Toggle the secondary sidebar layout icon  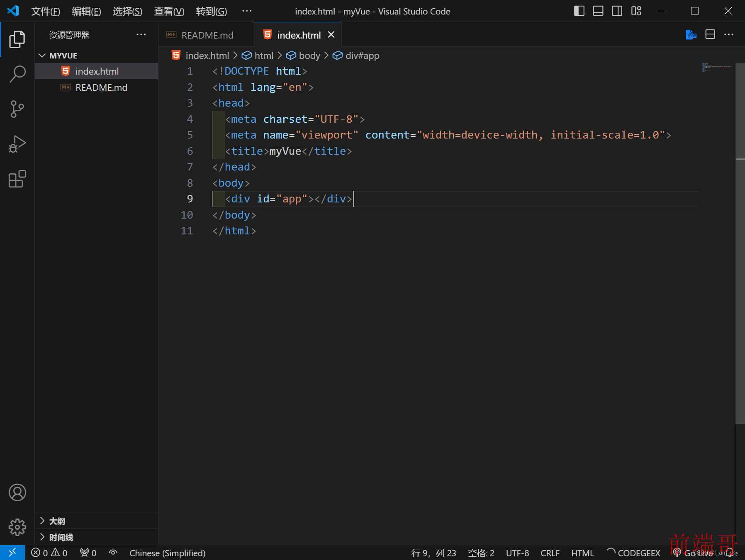click(617, 11)
